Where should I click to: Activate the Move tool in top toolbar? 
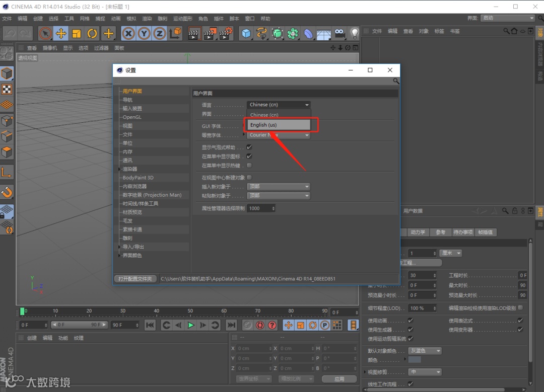coord(61,34)
